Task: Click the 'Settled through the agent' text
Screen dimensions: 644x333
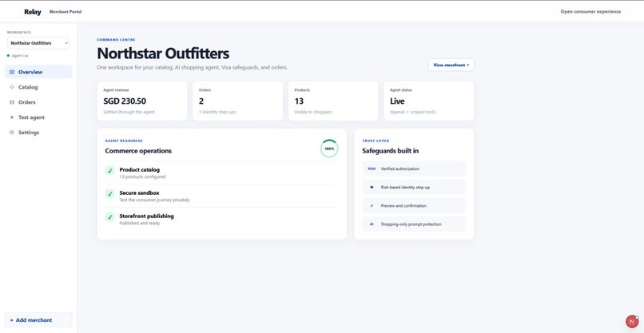Action: [x=129, y=112]
